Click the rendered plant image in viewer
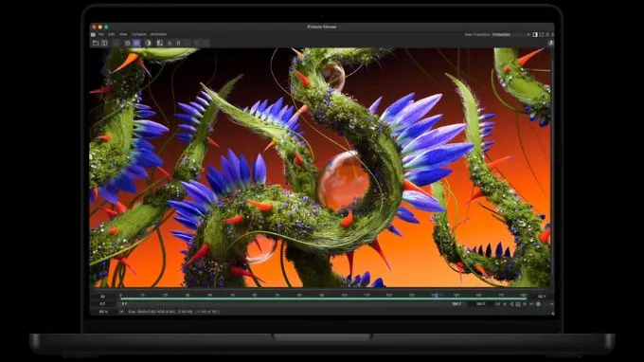644x362 pixels. coord(320,167)
